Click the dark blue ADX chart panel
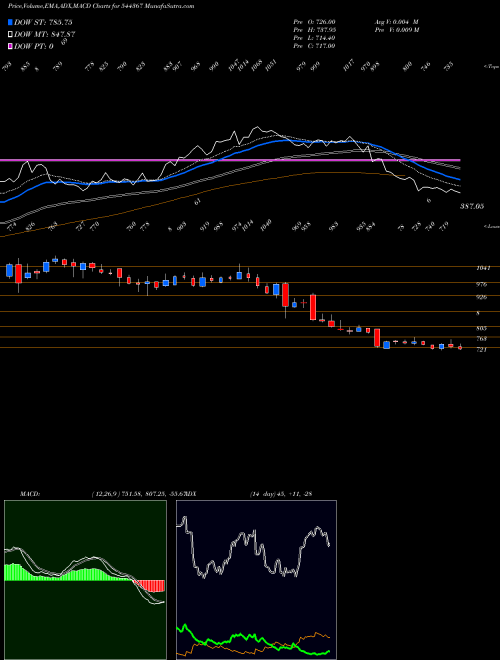This screenshot has width=500, height=660. click(256, 580)
